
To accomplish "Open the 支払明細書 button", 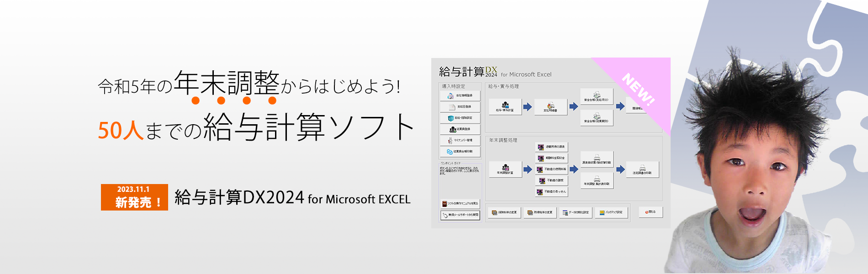I will tap(550, 107).
